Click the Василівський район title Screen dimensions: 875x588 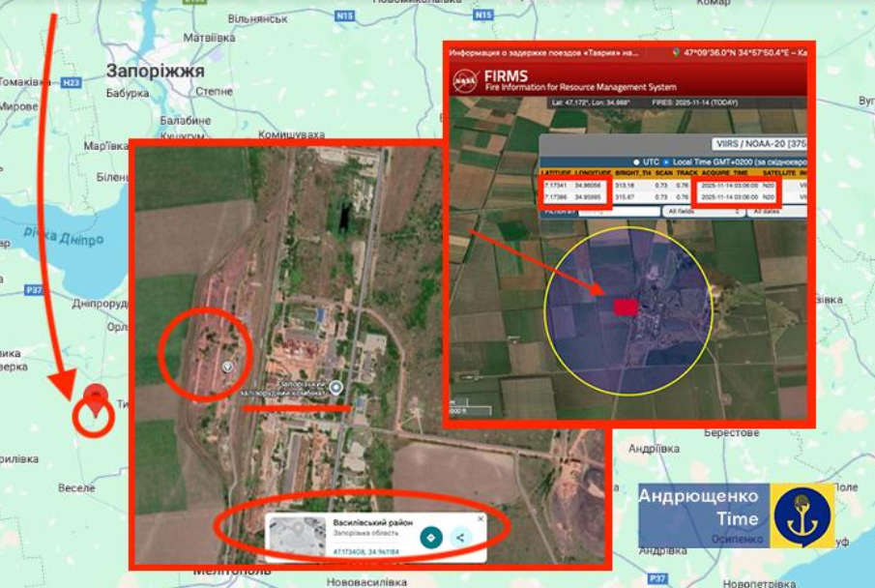pyautogui.click(x=372, y=522)
